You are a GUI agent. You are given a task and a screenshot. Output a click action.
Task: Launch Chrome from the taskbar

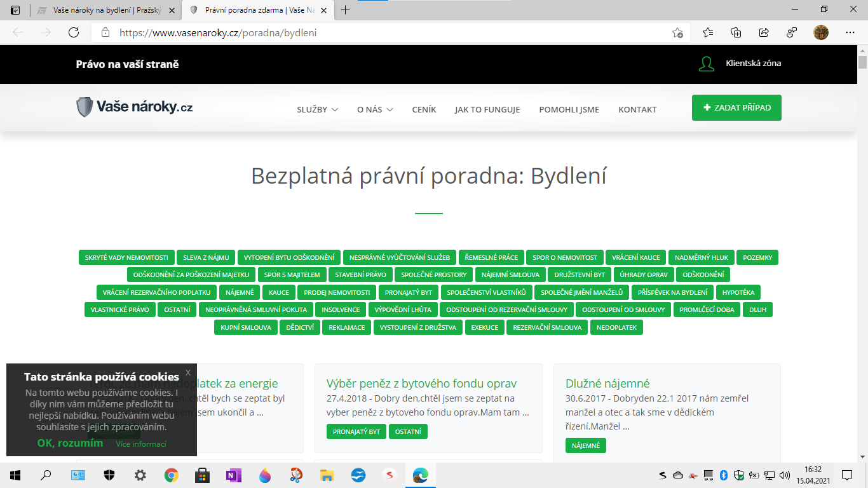[x=171, y=475]
